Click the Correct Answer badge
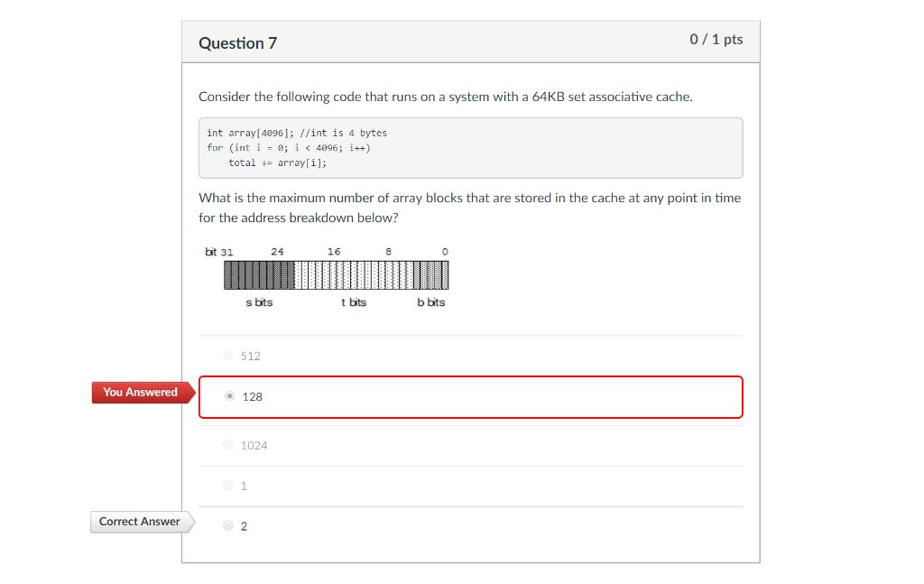Screen dimensions: 924x584 click(139, 522)
